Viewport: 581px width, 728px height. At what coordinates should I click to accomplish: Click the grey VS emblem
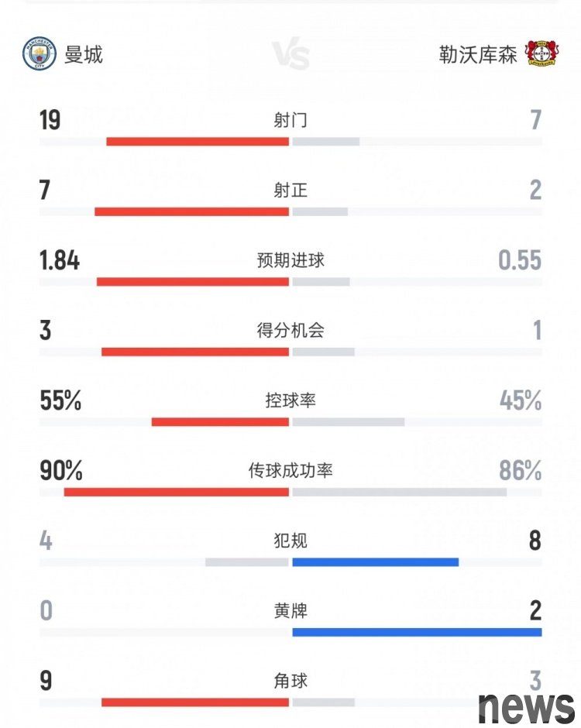[291, 56]
